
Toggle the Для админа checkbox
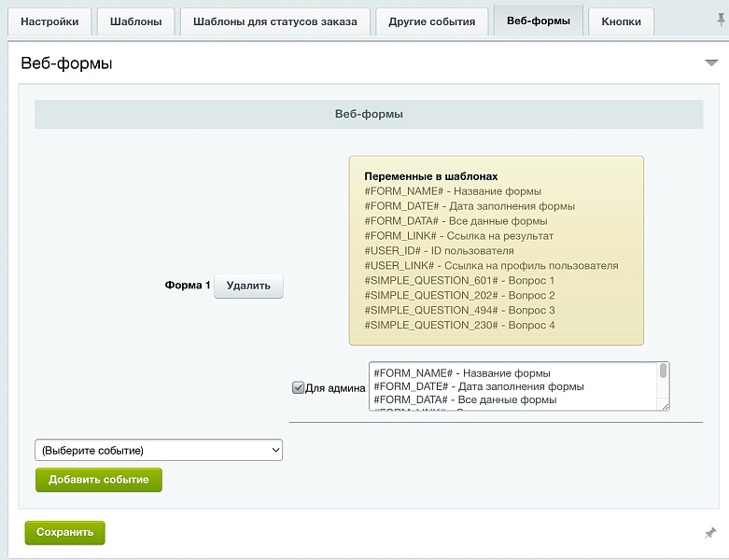pyautogui.click(x=298, y=387)
